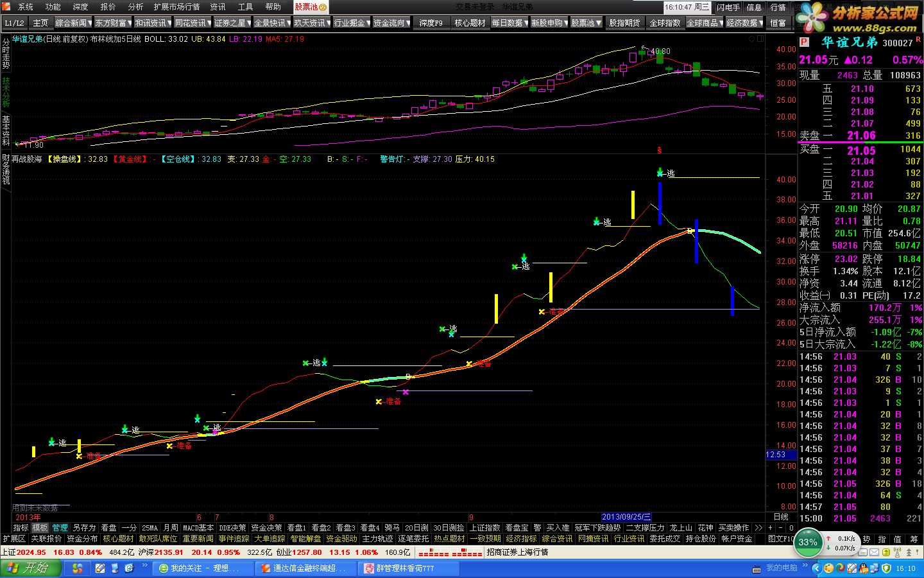This screenshot has height=578, width=924.
Task: Click the >> more templates arrow
Action: click(758, 528)
